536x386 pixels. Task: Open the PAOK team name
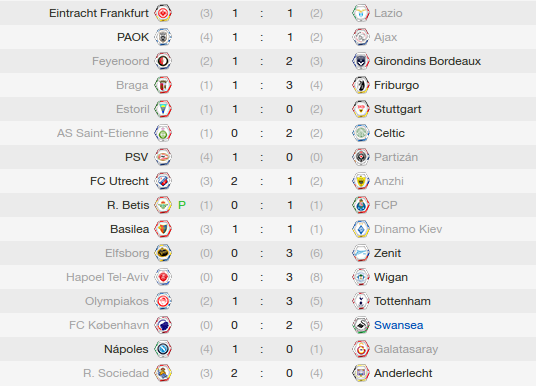point(133,37)
